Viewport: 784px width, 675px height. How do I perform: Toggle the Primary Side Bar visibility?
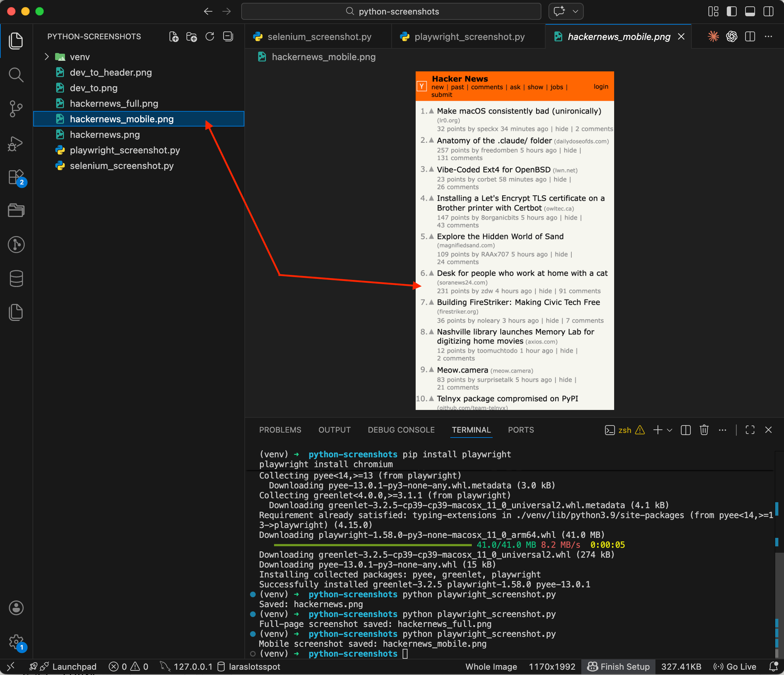[731, 11]
